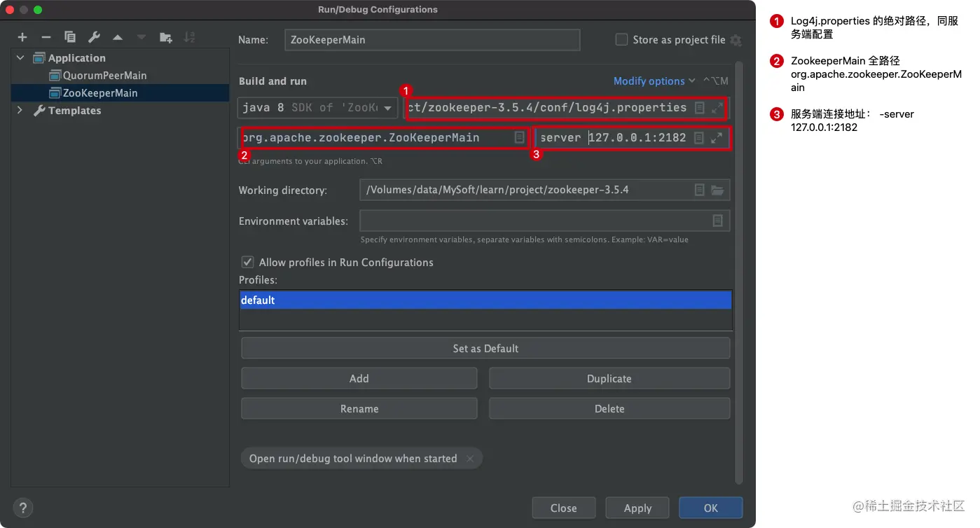Expand the Templates tree node
Screen dimensions: 980x528
pyautogui.click(x=20, y=111)
